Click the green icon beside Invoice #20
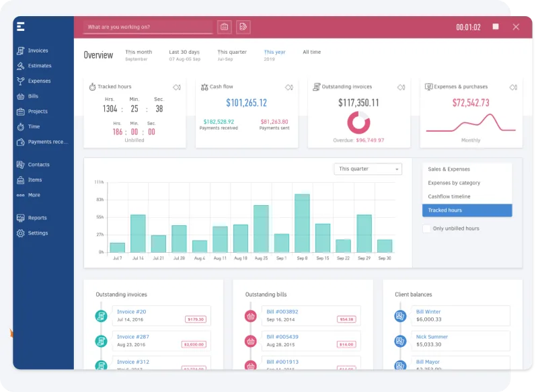This screenshot has height=392, width=538. click(102, 316)
